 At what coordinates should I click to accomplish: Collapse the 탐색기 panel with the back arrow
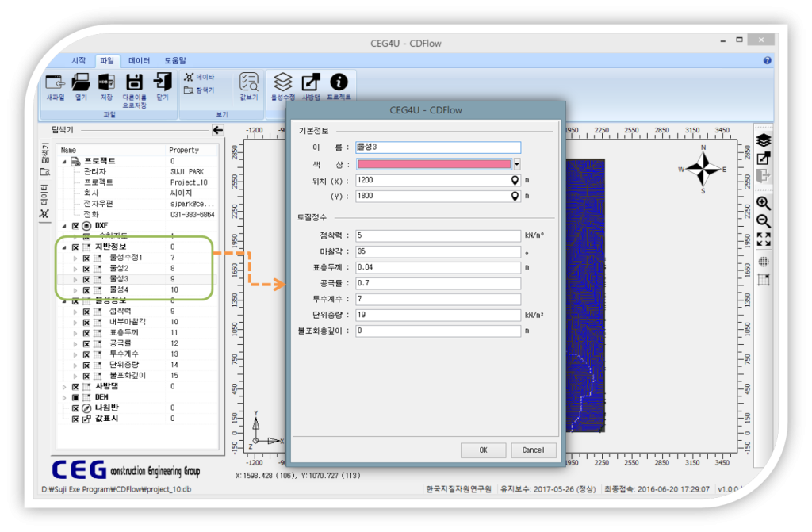pyautogui.click(x=218, y=130)
